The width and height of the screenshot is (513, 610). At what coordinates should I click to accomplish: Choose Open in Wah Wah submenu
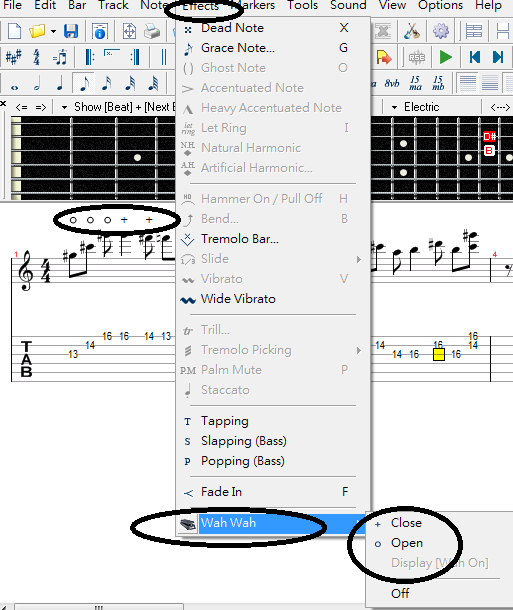407,543
